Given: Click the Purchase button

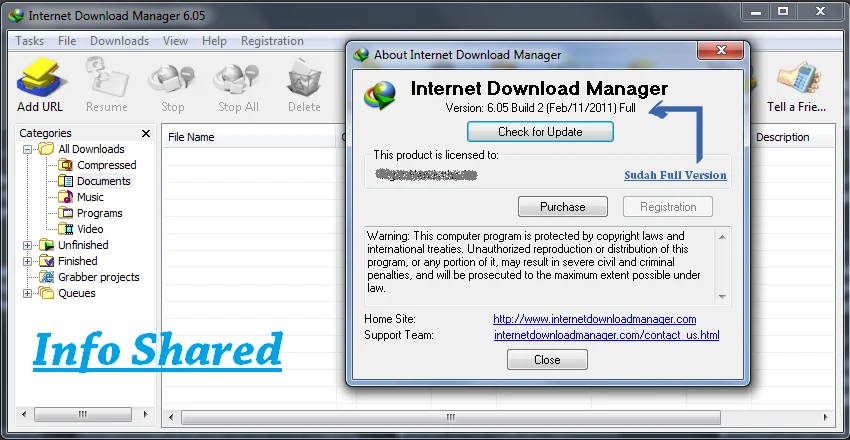Looking at the screenshot, I should (x=563, y=206).
